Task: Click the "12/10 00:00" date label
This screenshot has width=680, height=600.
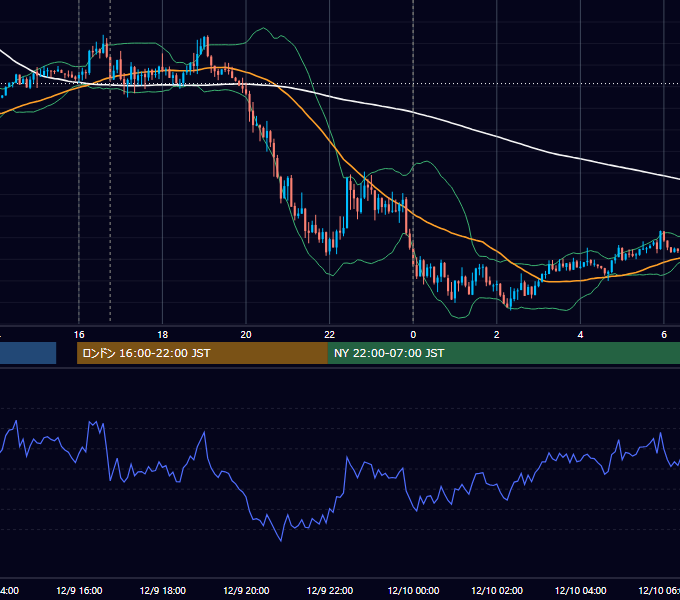Action: pos(413,590)
